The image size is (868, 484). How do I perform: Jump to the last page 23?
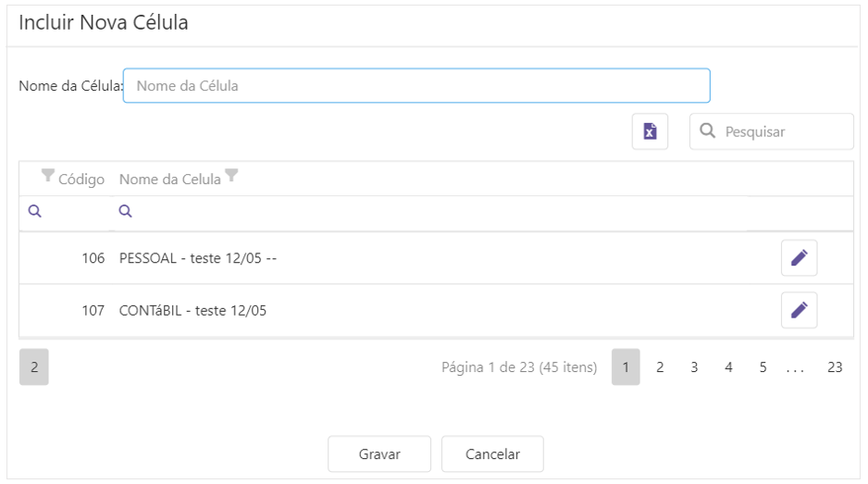click(x=835, y=367)
